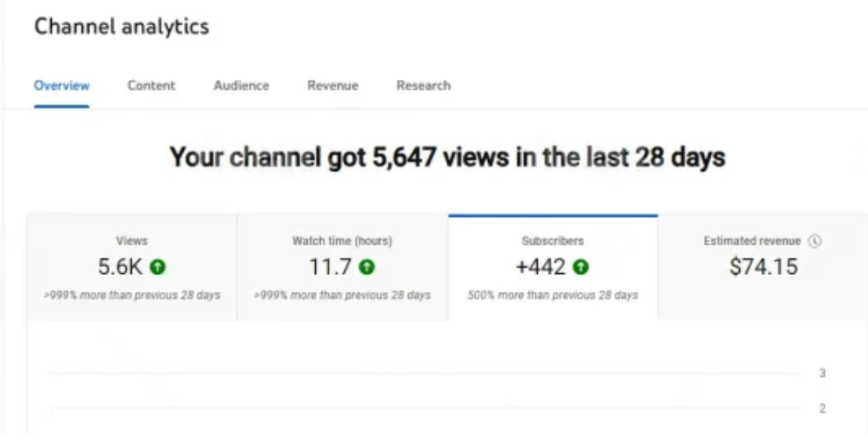The image size is (868, 442).
Task: Switch to the Overview tab
Action: [x=62, y=85]
